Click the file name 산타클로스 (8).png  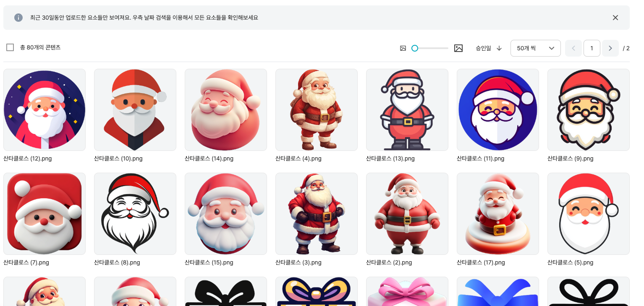click(117, 262)
